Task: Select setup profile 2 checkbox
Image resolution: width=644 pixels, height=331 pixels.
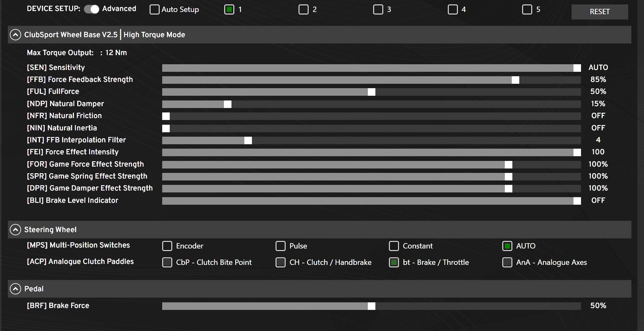Action: tap(304, 9)
